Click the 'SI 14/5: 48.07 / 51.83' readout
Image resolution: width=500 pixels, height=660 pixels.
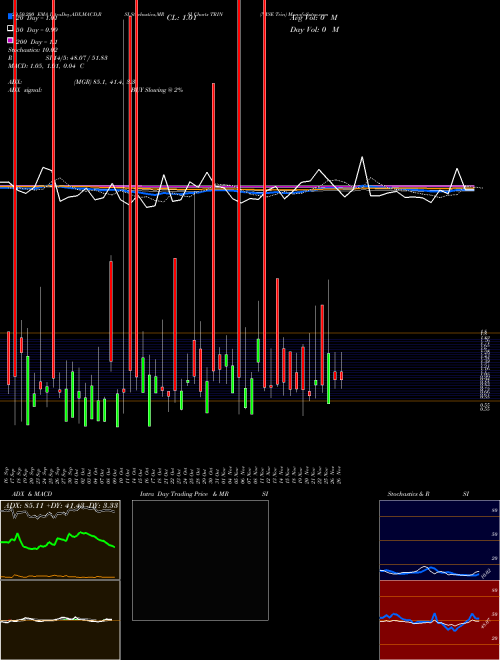[76, 58]
